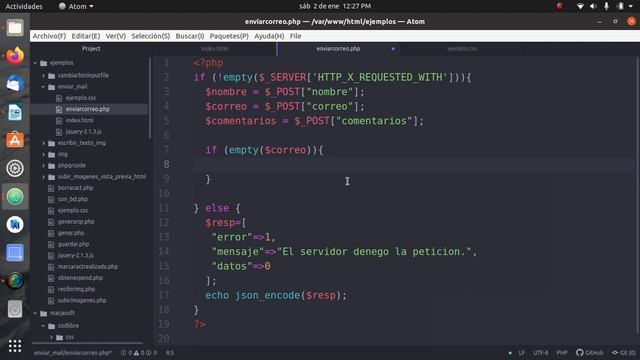640x360 pixels.
Task: Click the file icon beside borraract.php
Action: click(51, 188)
